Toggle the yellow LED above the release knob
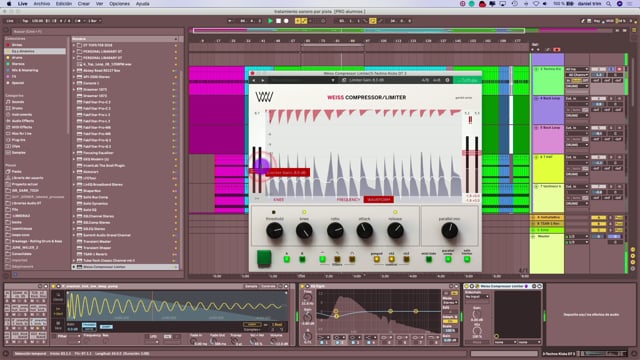This screenshot has width=640, height=360. click(x=395, y=212)
